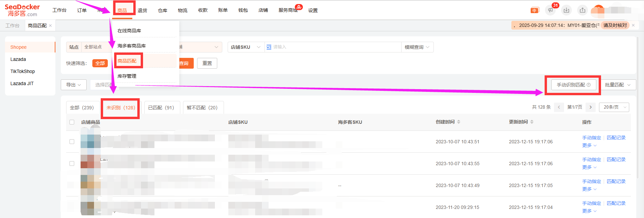Image resolution: width=644 pixels, height=218 pixels.
Task: Switch to the 已匹配 (91) tab
Action: click(x=161, y=108)
